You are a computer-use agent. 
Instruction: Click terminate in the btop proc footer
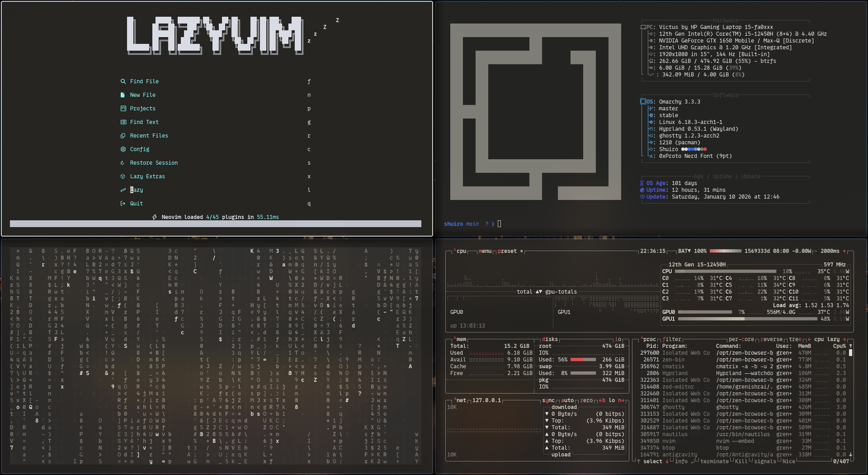714,461
